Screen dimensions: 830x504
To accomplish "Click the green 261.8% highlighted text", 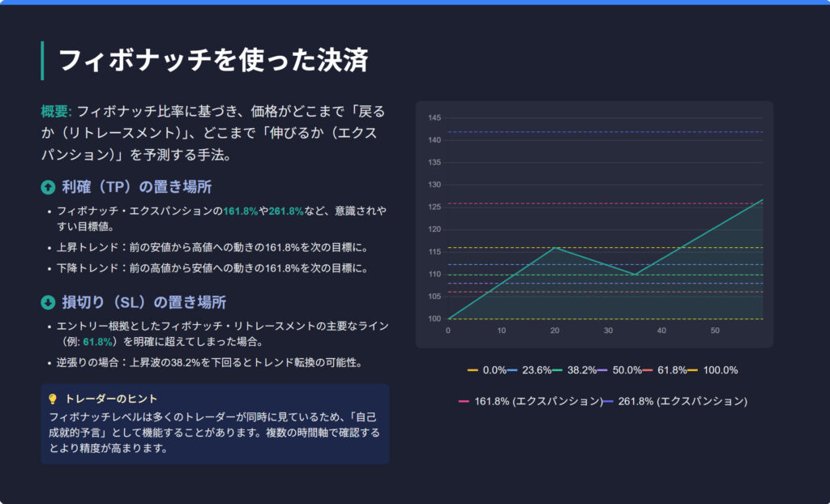I will pyautogui.click(x=286, y=211).
